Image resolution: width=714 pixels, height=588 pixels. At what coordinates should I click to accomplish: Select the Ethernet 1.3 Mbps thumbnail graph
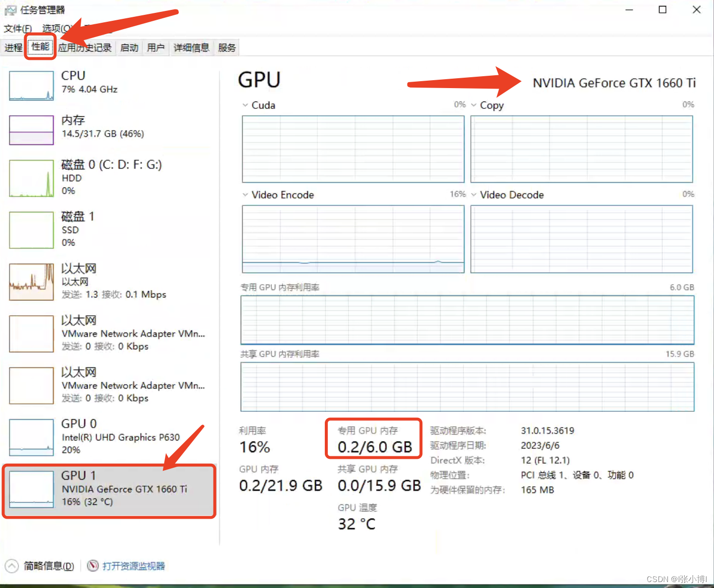click(x=32, y=282)
